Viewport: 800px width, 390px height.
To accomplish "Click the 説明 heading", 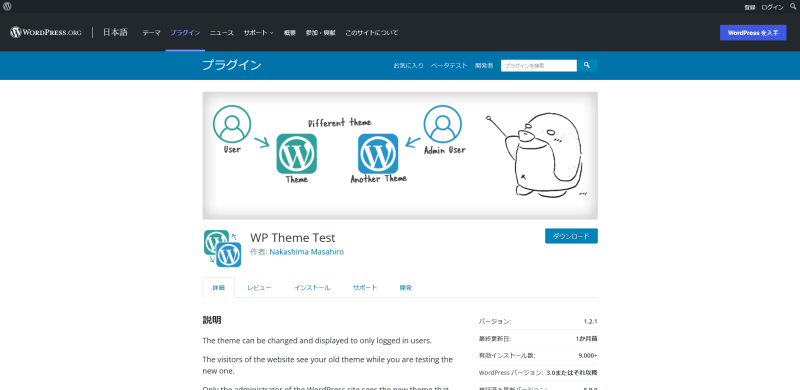I will 212,320.
